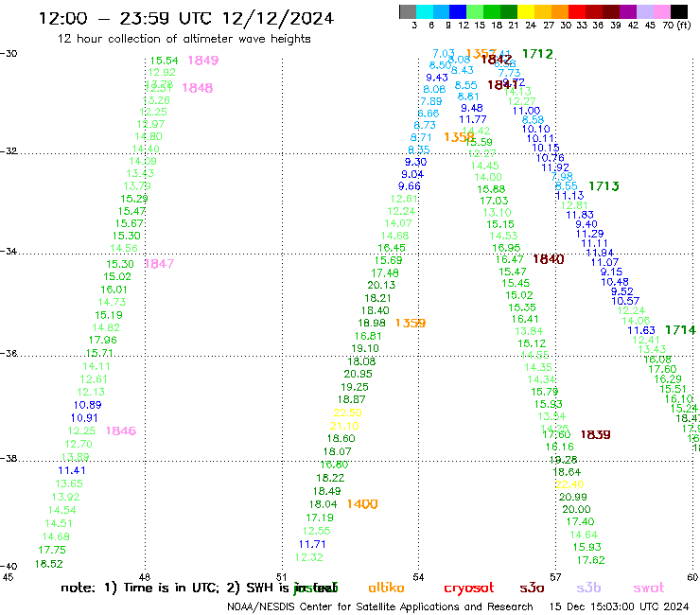Click the wave height value '17.62'
Viewport: 700px width, 615px height.
[591, 560]
